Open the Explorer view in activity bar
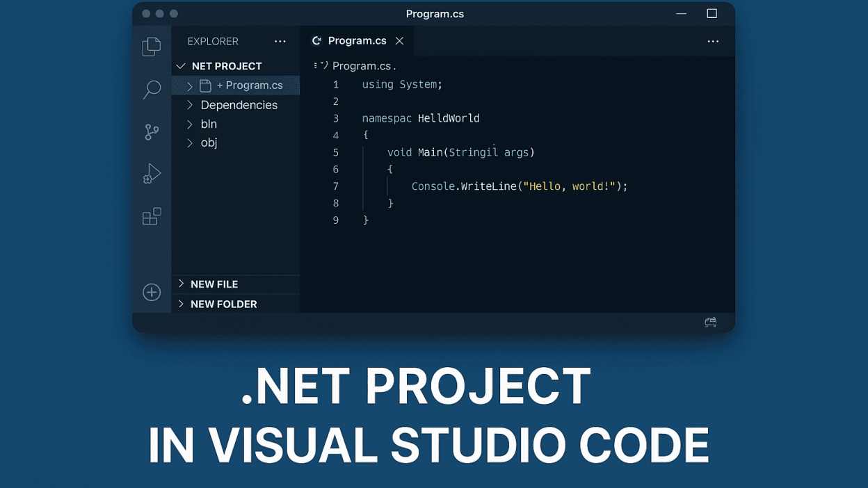The width and height of the screenshot is (868, 488). (x=152, y=47)
